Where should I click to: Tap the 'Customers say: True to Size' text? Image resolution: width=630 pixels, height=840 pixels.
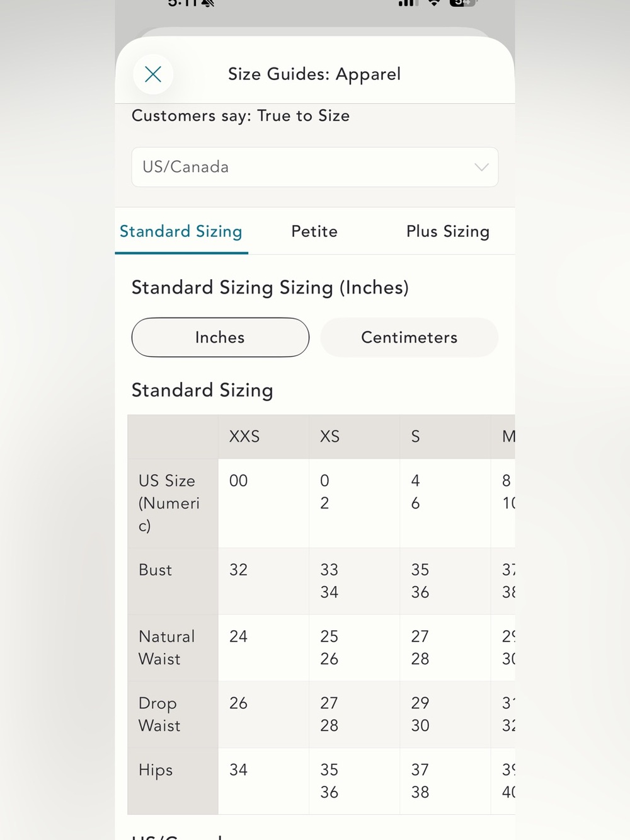[x=241, y=116]
